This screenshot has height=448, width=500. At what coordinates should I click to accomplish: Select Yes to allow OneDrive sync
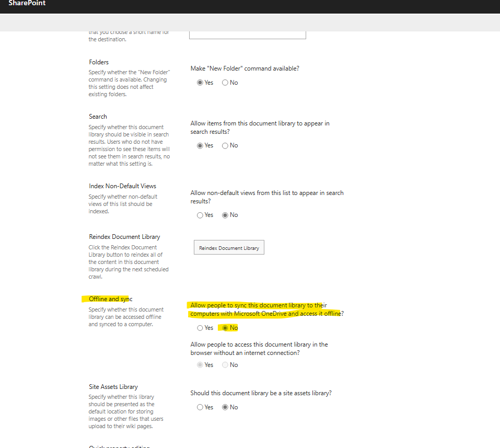(200, 328)
